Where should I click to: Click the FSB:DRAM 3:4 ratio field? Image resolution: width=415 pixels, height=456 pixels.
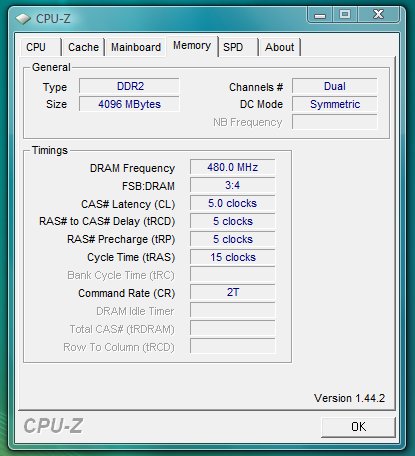click(233, 185)
